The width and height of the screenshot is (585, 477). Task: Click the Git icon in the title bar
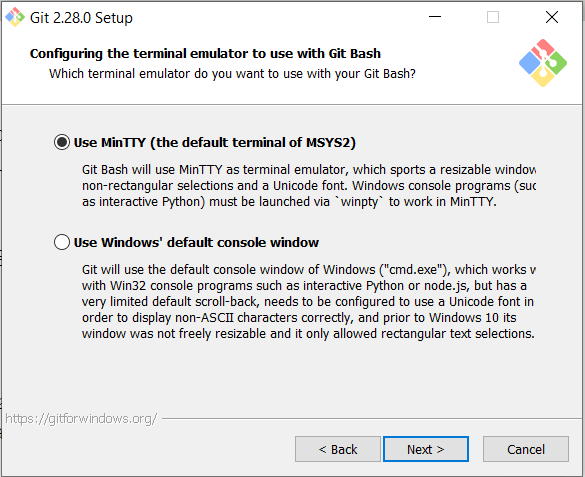tap(15, 17)
